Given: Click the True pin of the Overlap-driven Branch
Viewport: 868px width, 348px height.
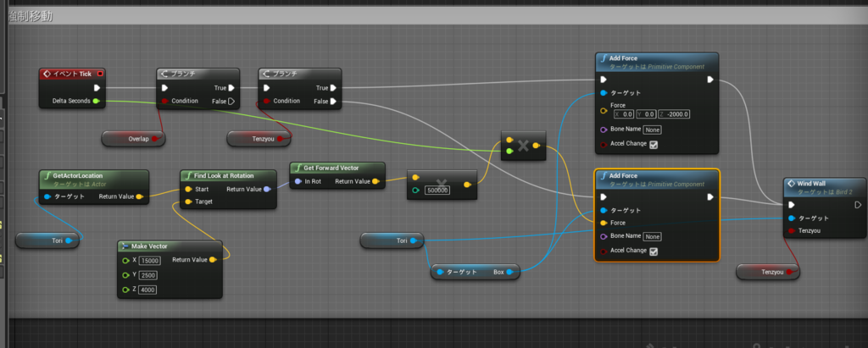Looking at the screenshot, I should click(x=231, y=87).
